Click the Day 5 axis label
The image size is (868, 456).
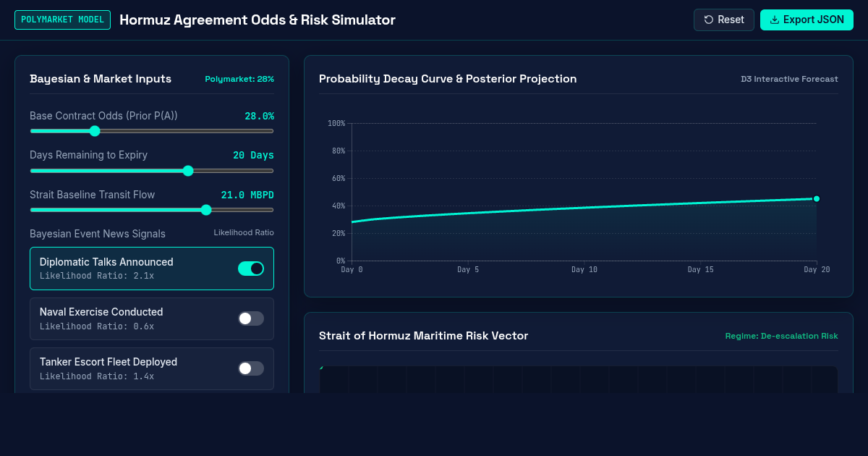click(x=468, y=270)
